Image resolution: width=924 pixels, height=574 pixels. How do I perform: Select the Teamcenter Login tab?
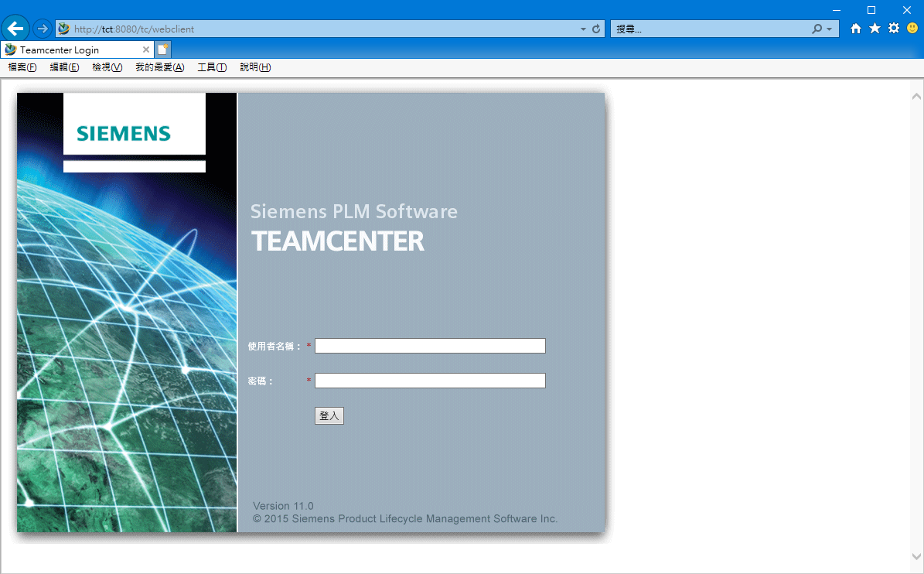[x=77, y=50]
